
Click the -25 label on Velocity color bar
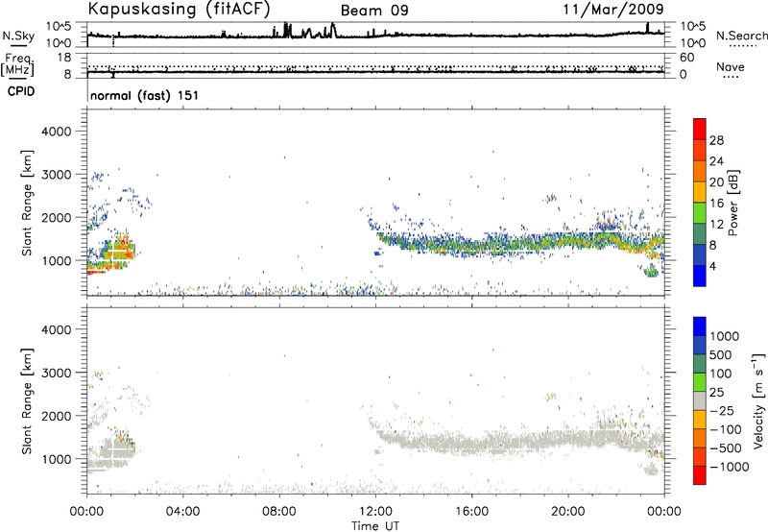[722, 411]
